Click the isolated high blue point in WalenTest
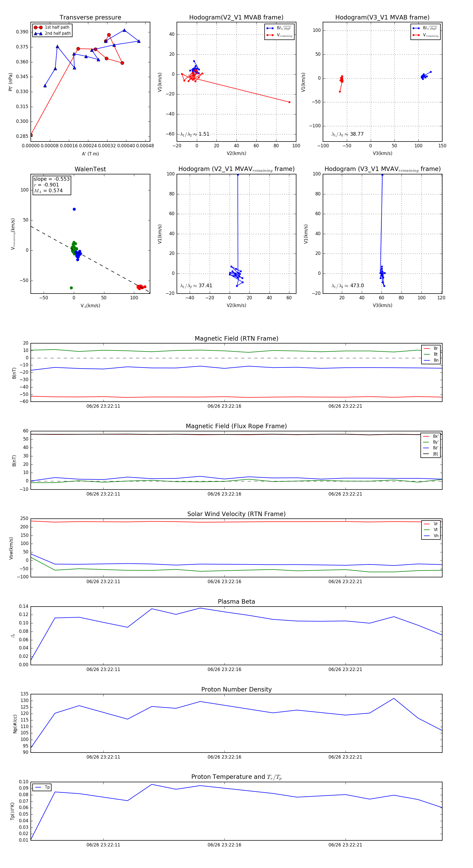This screenshot has width=473, height=868. point(74,209)
